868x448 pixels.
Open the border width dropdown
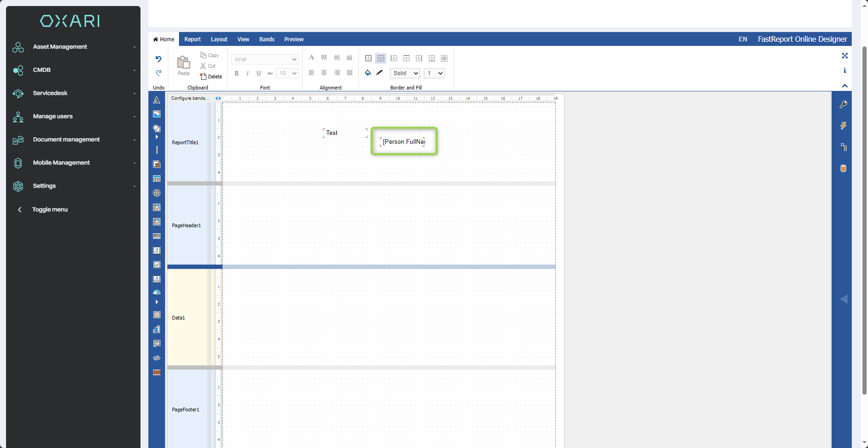point(434,73)
